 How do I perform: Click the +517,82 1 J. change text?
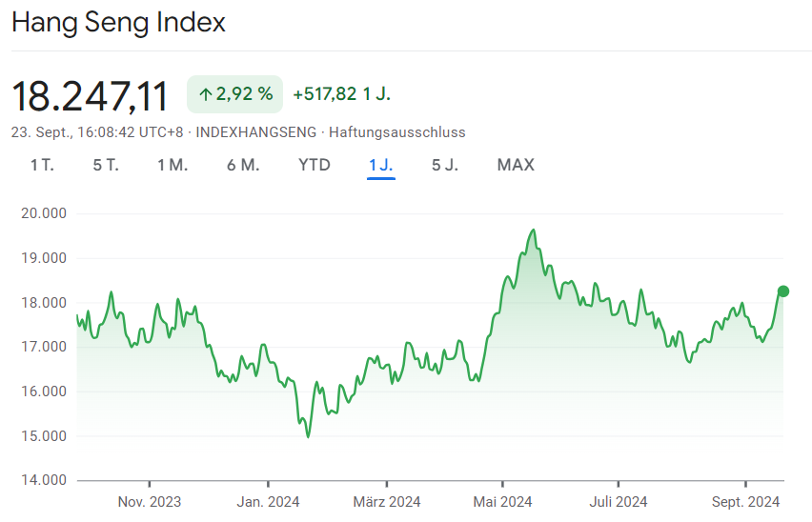coord(342,94)
